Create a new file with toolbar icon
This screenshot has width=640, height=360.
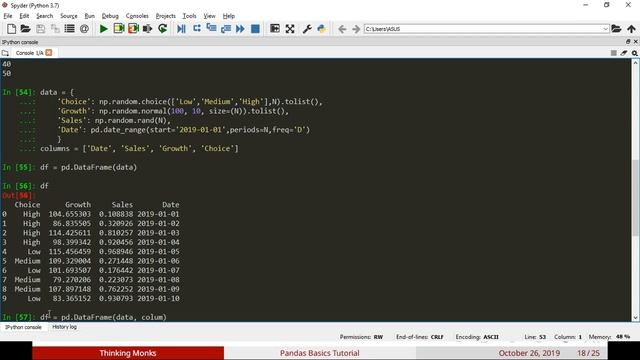[11, 29]
